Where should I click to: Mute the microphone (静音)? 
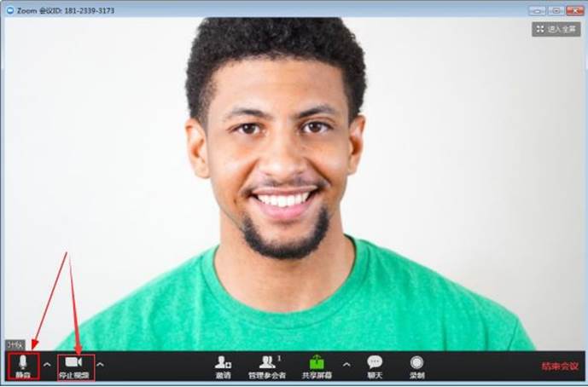click(23, 367)
